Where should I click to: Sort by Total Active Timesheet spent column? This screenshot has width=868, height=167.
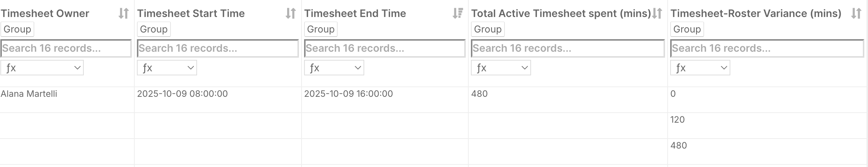point(657,14)
